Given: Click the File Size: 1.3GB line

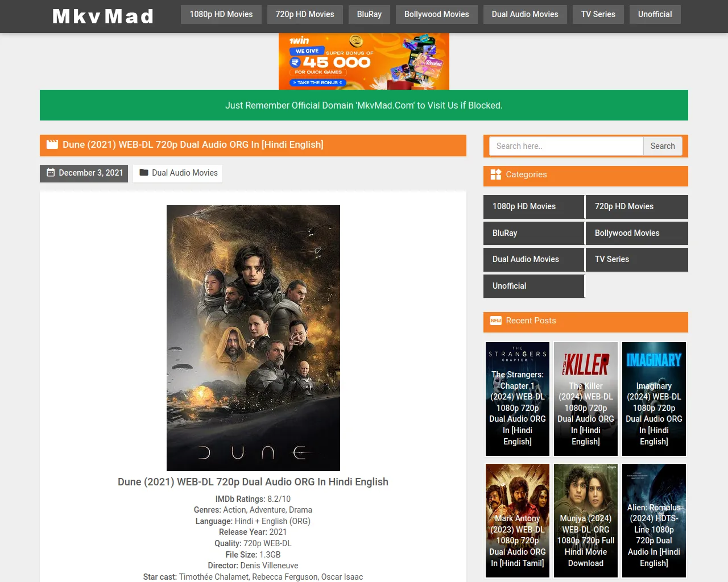Looking at the screenshot, I should (253, 555).
